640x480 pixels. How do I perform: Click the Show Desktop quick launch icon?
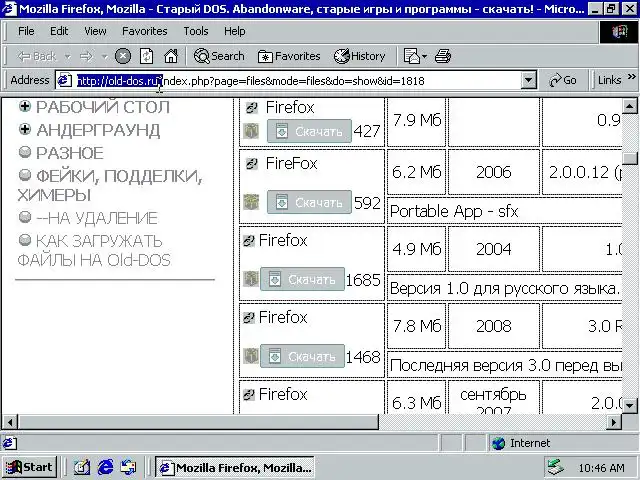click(82, 467)
